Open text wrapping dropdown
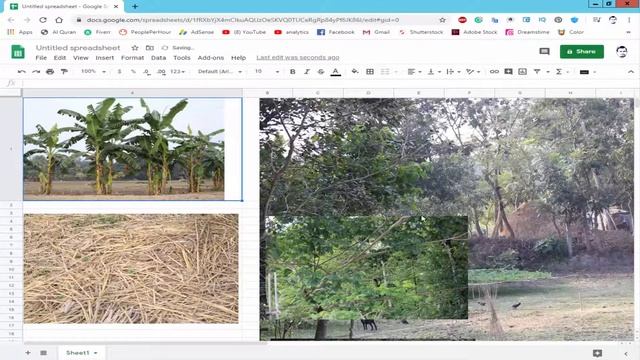The height and width of the screenshot is (360, 640). (x=453, y=71)
